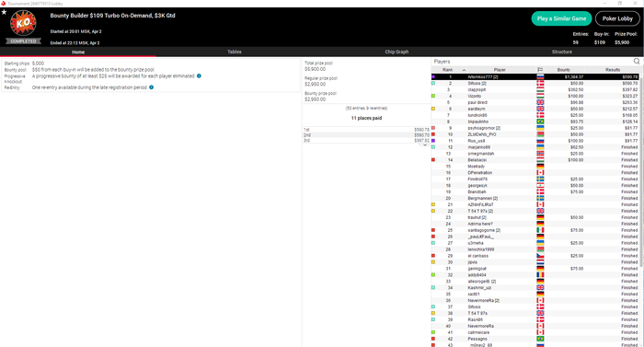This screenshot has height=347, width=644.
Task: Click the 11 places paid text
Action: pos(366,118)
